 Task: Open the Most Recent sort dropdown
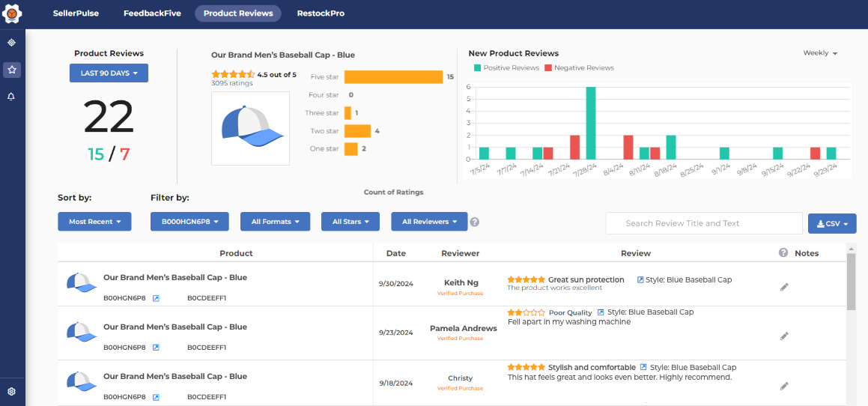coord(94,222)
